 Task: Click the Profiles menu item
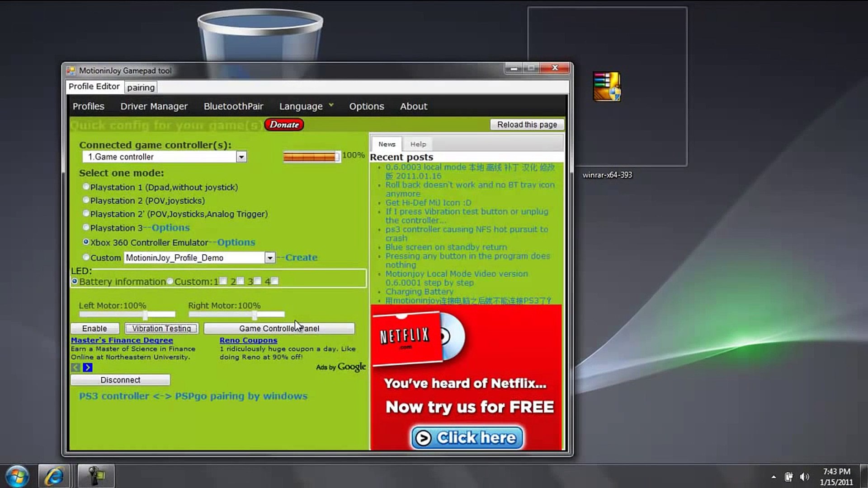[x=88, y=106]
